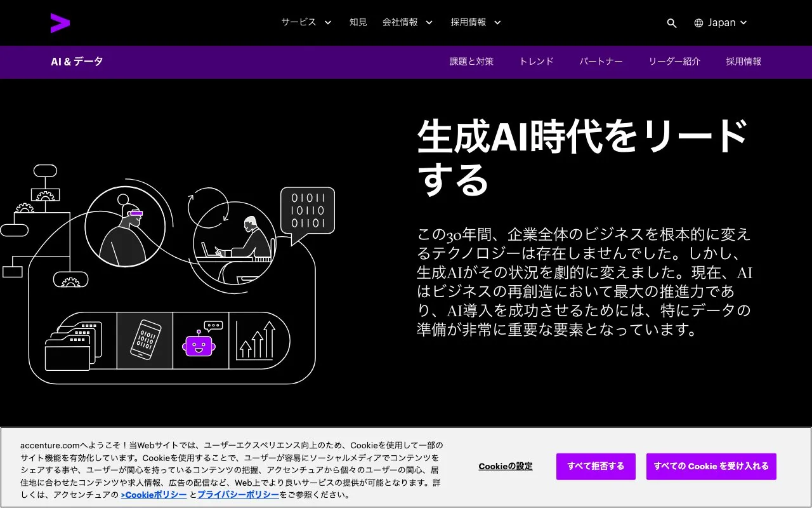Go to リーダー紹介 section

674,62
